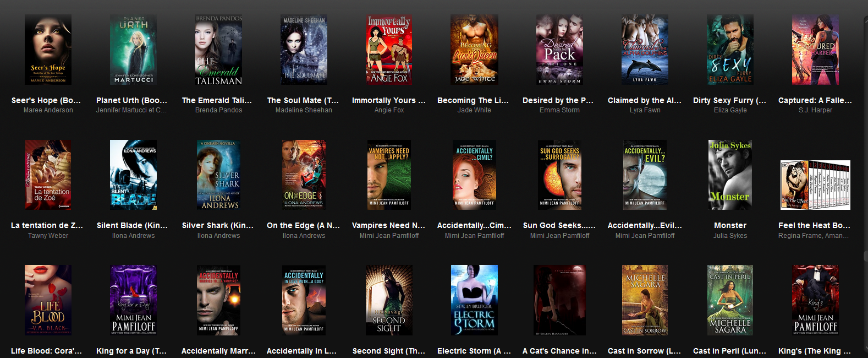
Task: Click author name Lyra Fawn
Action: pos(645,110)
